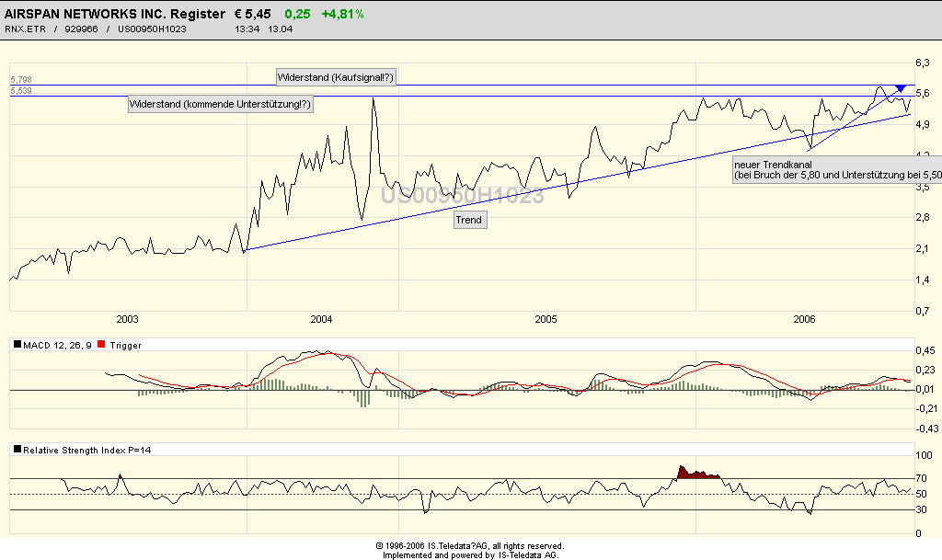
Task: Click the 5,798 resistance level value
Action: point(21,80)
